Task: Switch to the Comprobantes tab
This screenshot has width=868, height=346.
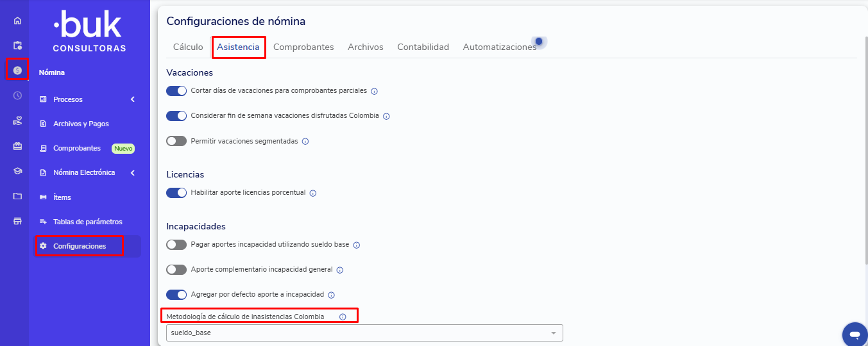Action: [303, 47]
